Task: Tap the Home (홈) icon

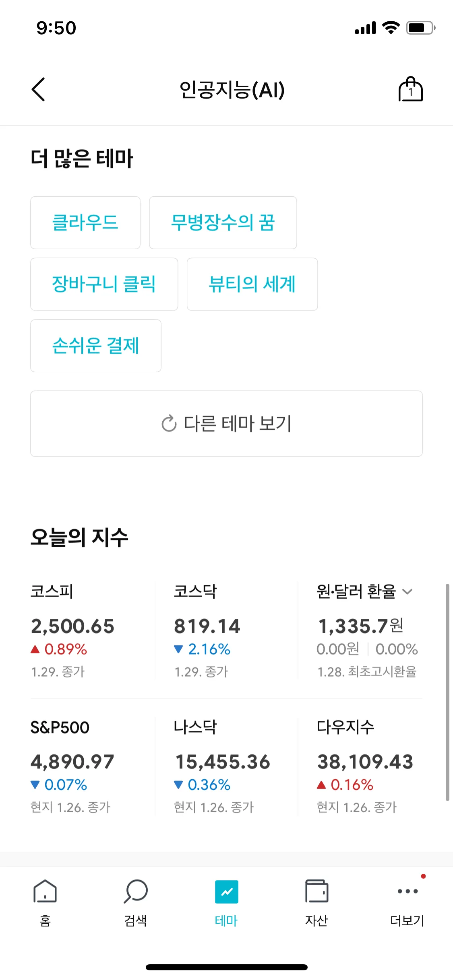Action: coord(45,891)
